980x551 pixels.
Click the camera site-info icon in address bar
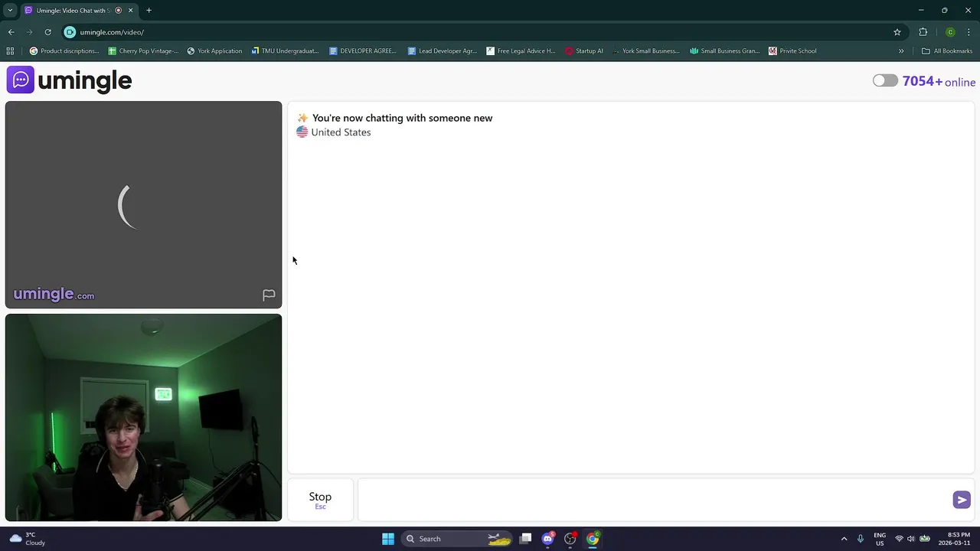(x=70, y=32)
